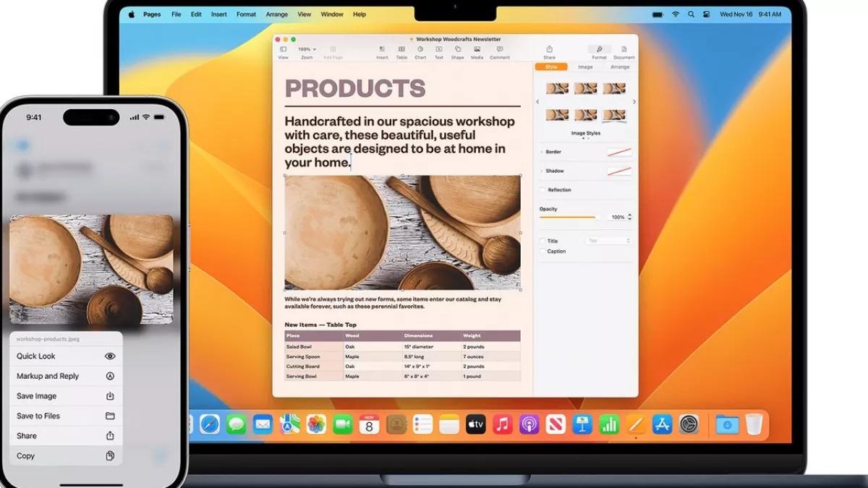Image resolution: width=868 pixels, height=488 pixels.
Task: Check the Title checkbox
Action: point(542,241)
